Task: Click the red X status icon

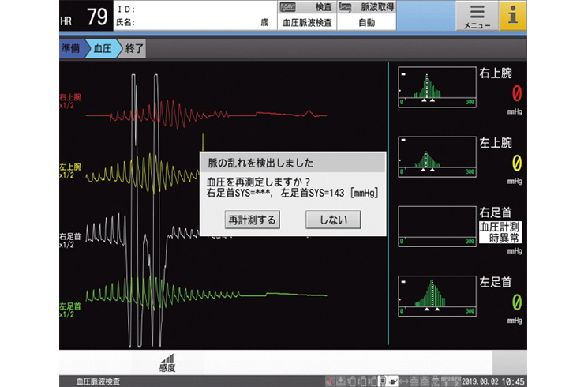Action: [x=331, y=381]
